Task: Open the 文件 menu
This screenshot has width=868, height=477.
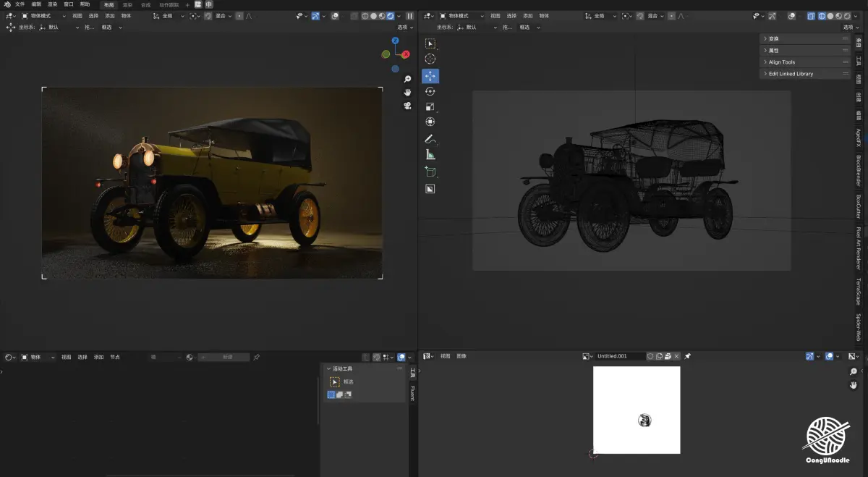Action: (20, 4)
